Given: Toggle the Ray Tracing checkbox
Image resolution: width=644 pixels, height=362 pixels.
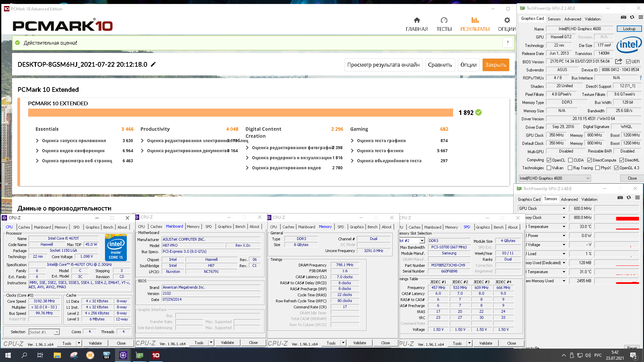Looking at the screenshot, I should pyautogui.click(x=570, y=168).
